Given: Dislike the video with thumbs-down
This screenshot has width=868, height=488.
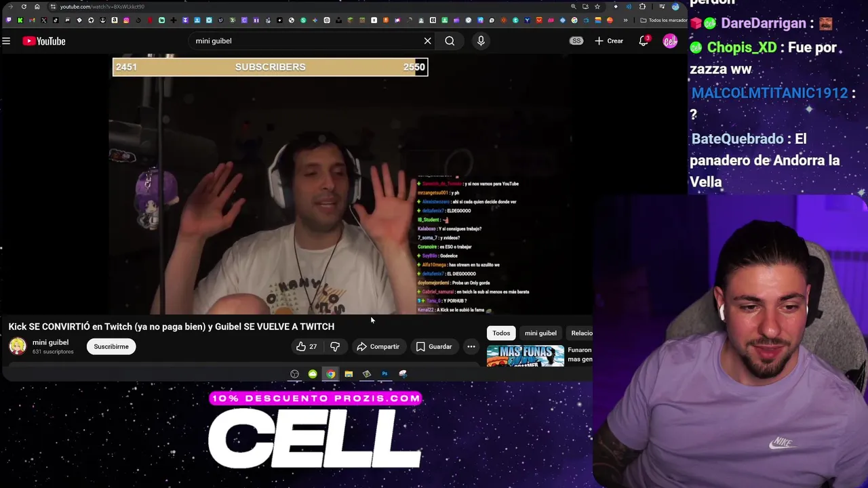Looking at the screenshot, I should (x=335, y=346).
